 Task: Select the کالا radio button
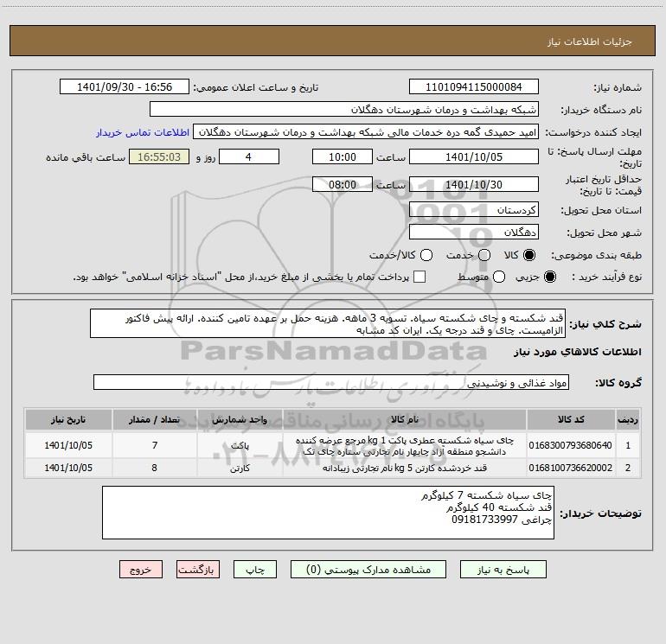coord(529,255)
